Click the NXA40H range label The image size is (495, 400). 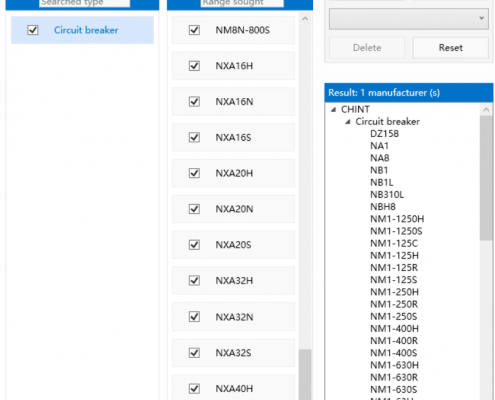point(234,388)
